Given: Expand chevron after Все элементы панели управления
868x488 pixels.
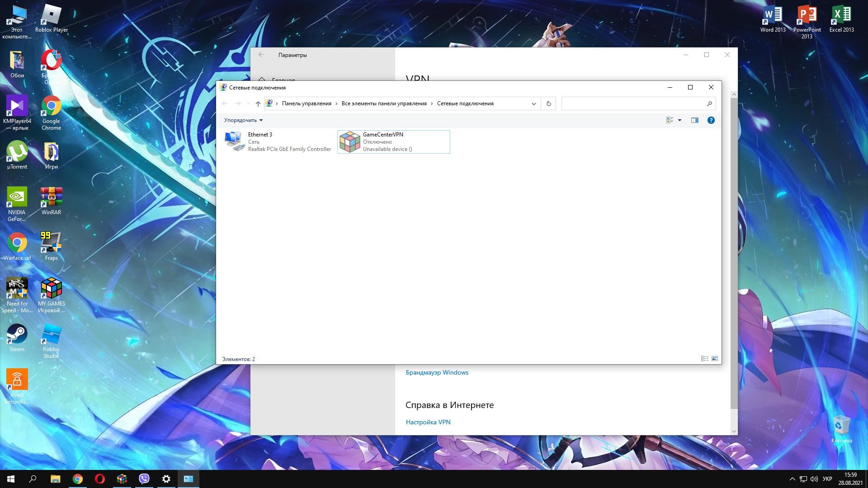Looking at the screenshot, I should click(x=432, y=104).
